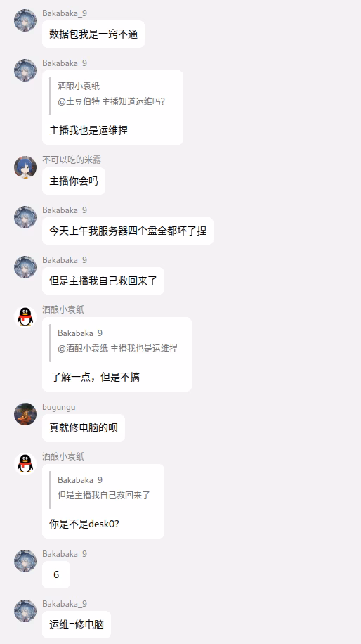Jump to quoted message @酒酿小袁纸 主播我也是运维捏

point(117,348)
